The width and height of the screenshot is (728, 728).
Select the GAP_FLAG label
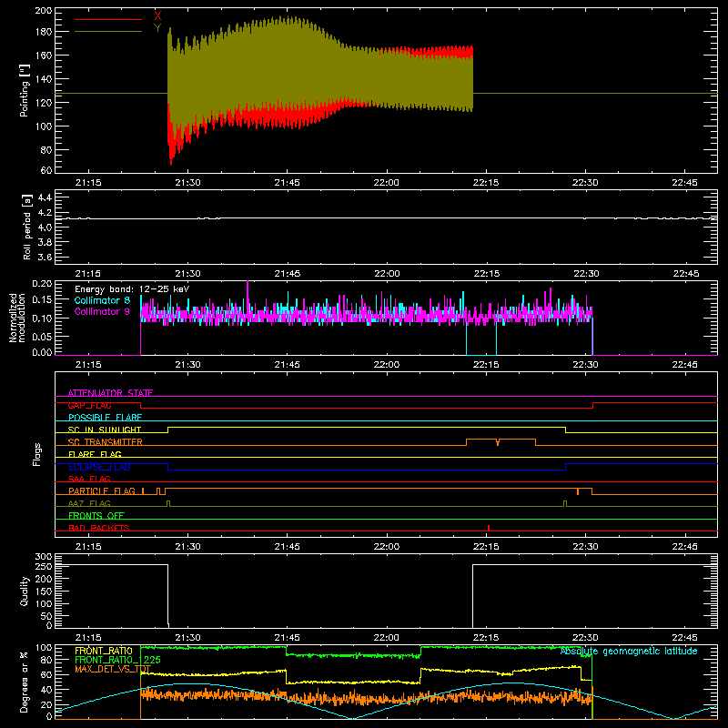click(x=89, y=405)
